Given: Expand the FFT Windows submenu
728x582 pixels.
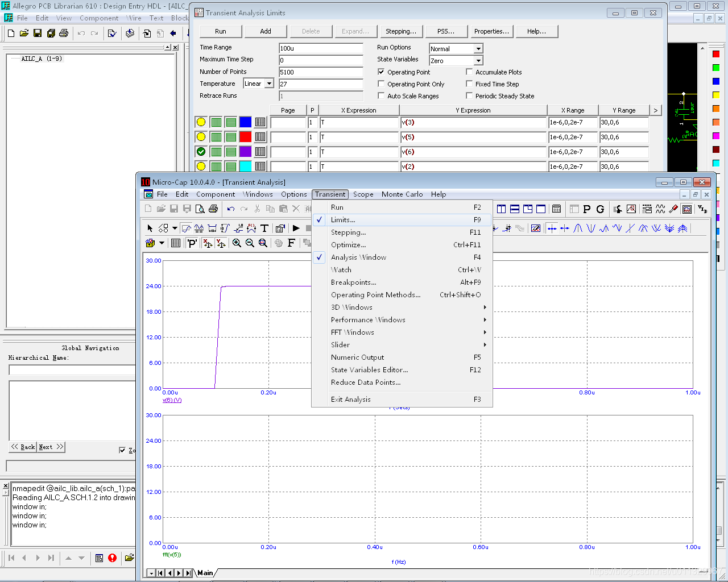Looking at the screenshot, I should (402, 332).
